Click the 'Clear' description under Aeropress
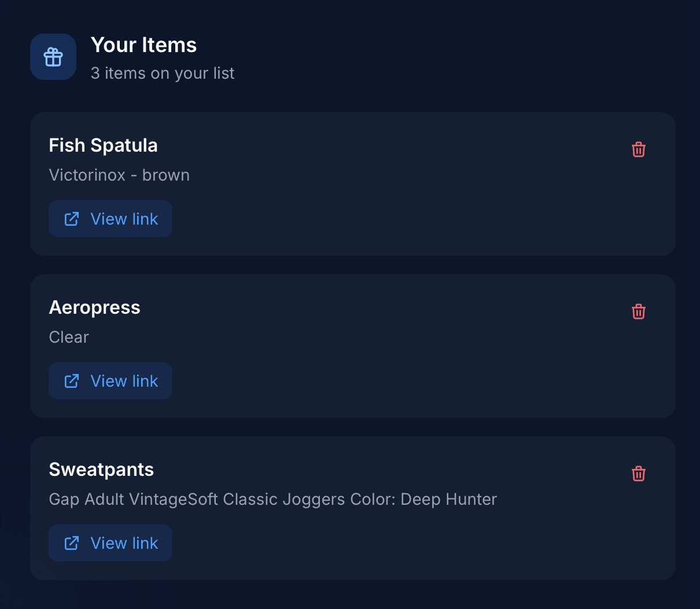This screenshot has width=700, height=609. click(69, 337)
